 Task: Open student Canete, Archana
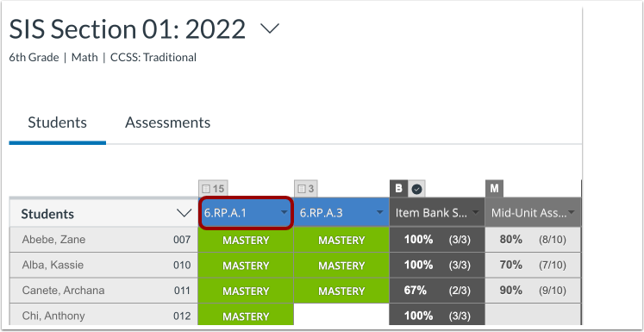click(63, 291)
